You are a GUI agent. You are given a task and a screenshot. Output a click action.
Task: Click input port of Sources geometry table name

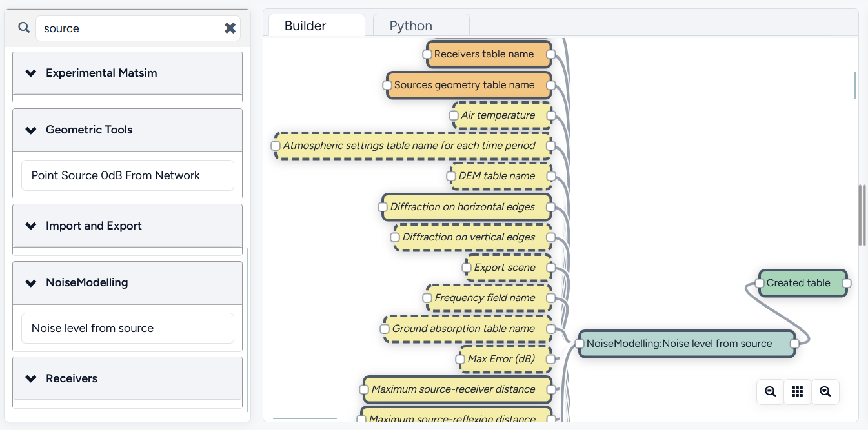click(x=387, y=85)
